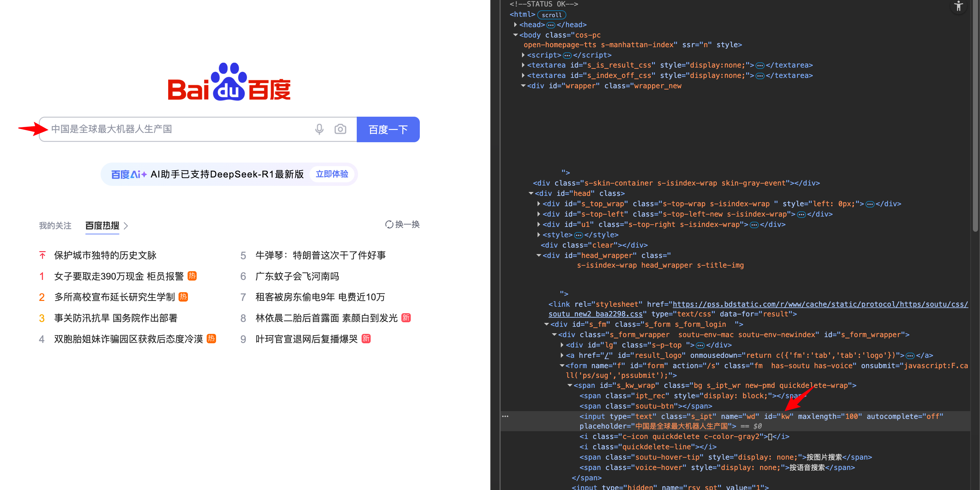
Task: Expand the div id="lg" node
Action: coord(562,345)
